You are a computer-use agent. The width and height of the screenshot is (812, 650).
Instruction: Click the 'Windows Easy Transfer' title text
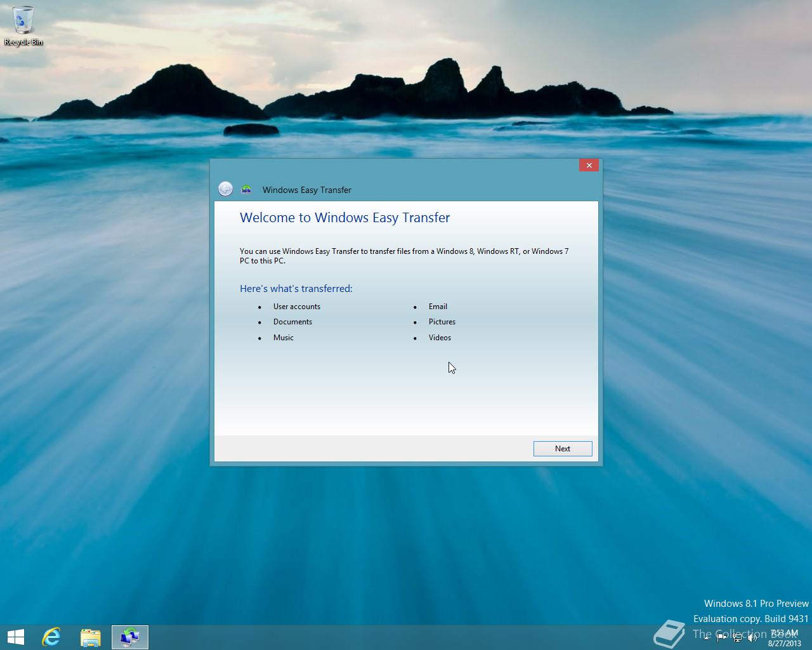pyautogui.click(x=307, y=190)
